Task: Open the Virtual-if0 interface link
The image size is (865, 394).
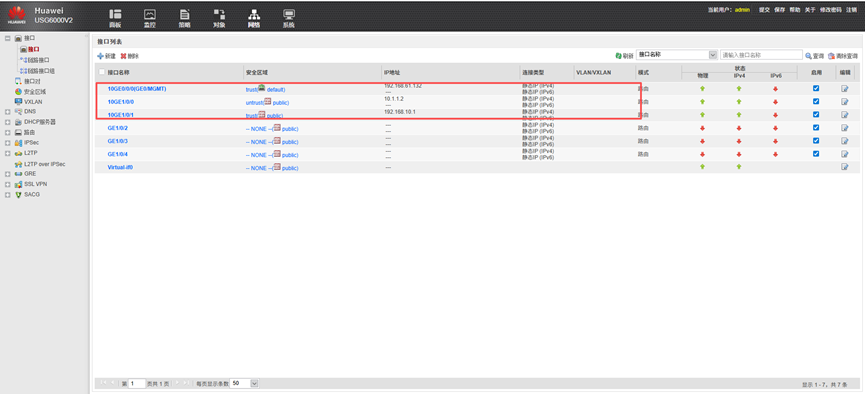Action: tap(120, 167)
